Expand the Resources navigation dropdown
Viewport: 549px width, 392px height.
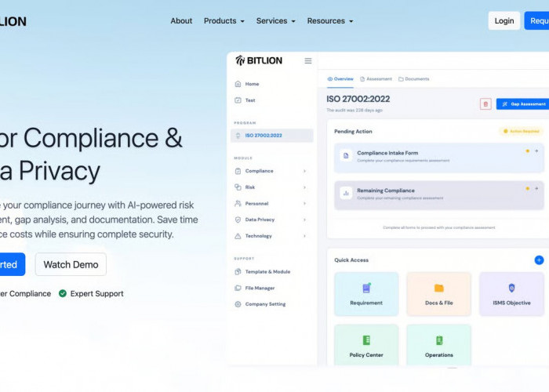329,21
